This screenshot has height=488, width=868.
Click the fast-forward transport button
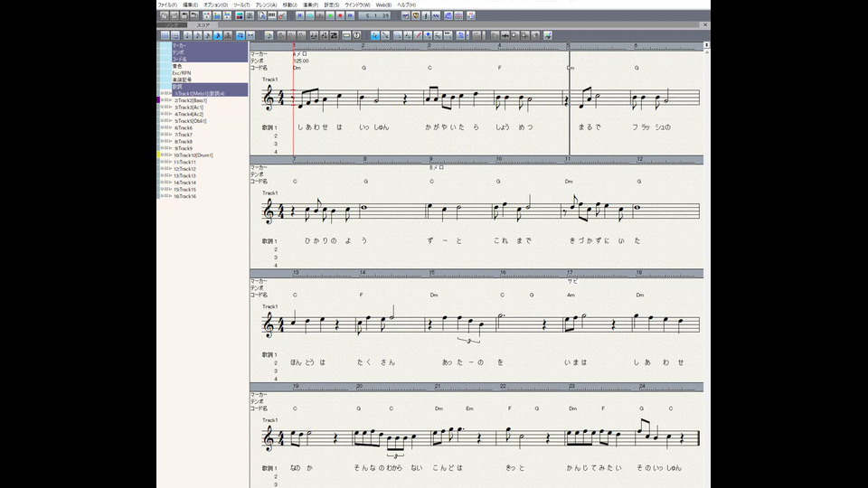(x=349, y=15)
